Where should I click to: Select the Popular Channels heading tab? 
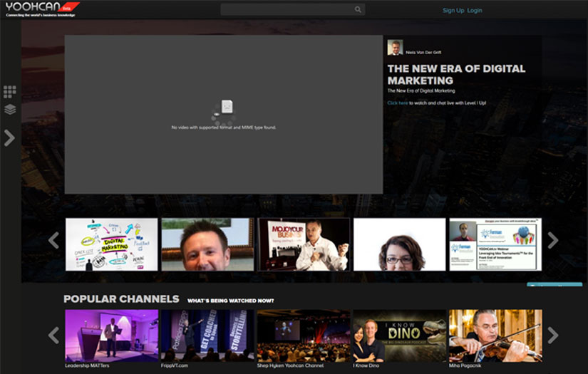pyautogui.click(x=121, y=299)
